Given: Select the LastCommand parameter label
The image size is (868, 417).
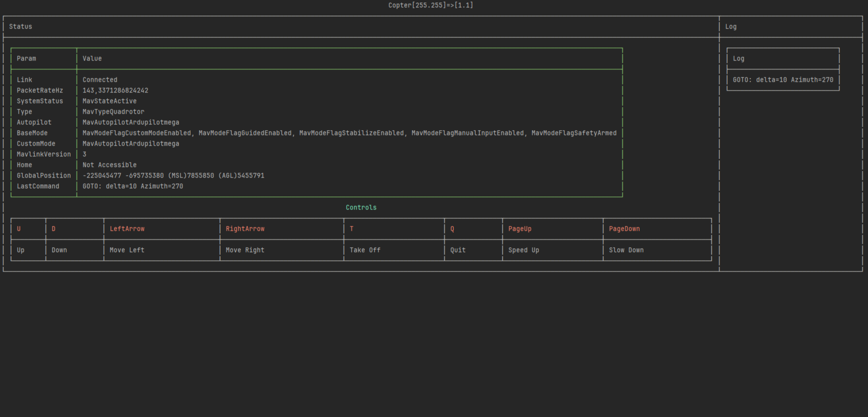Looking at the screenshot, I should (x=38, y=186).
